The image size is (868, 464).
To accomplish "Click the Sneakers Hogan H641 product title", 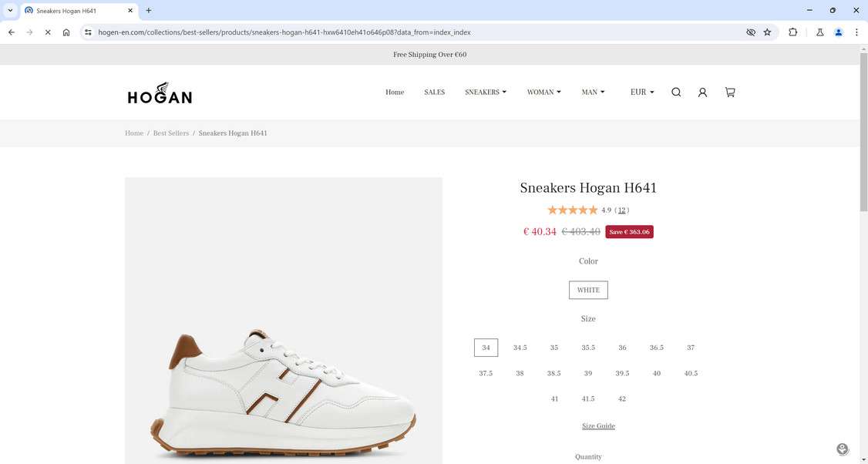I will [x=588, y=188].
